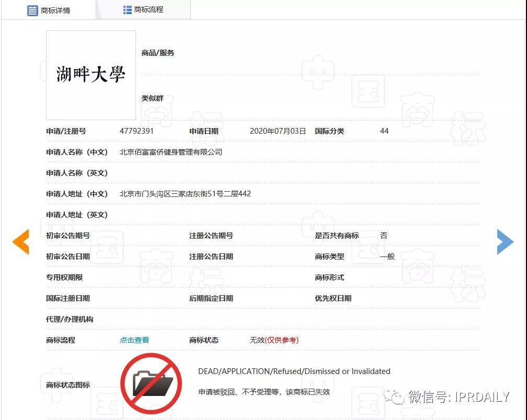Click the 商标状态 label
The image size is (527, 420).
tap(204, 340)
